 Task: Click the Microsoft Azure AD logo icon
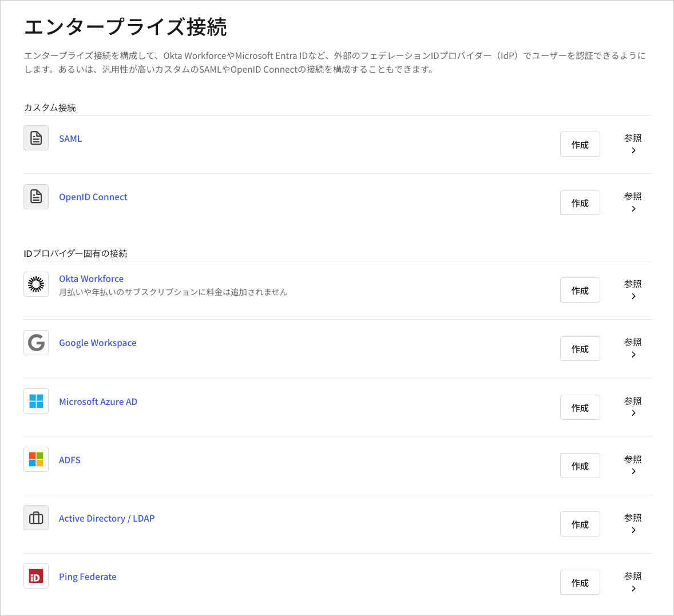pyautogui.click(x=35, y=401)
